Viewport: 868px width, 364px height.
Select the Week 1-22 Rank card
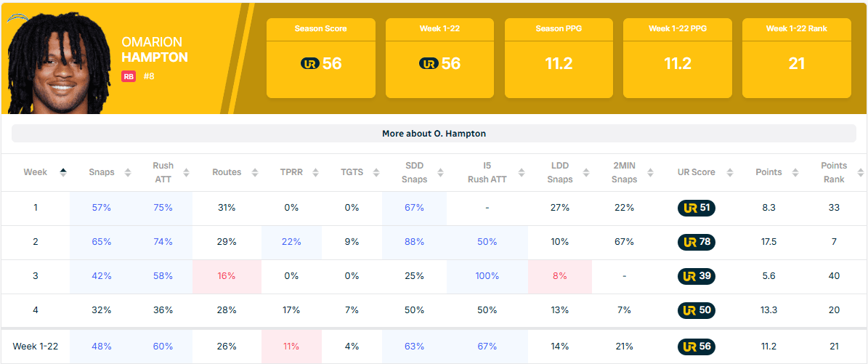(x=796, y=58)
